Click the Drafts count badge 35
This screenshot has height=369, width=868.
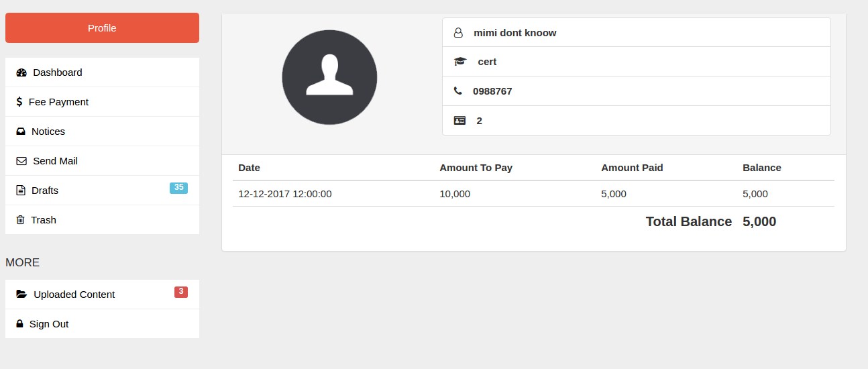pyautogui.click(x=179, y=188)
